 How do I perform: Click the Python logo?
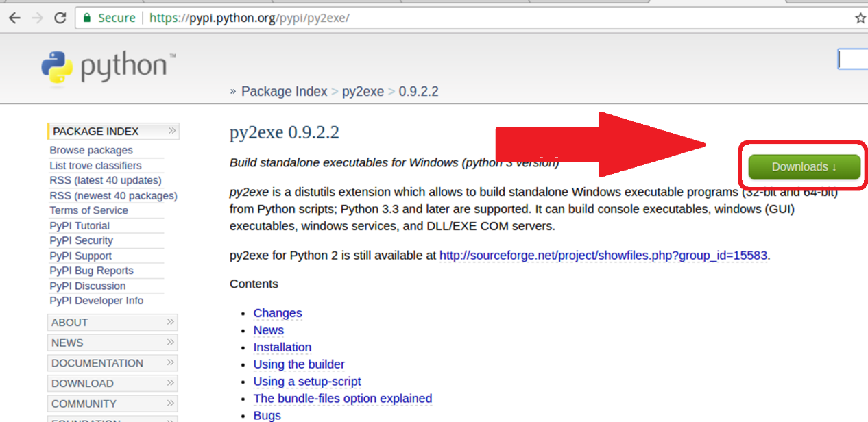pos(108,67)
